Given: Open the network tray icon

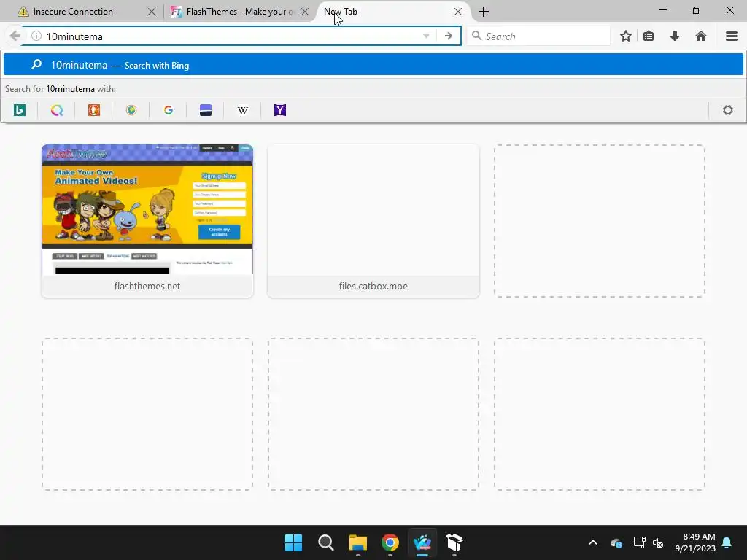Looking at the screenshot, I should pos(639,542).
